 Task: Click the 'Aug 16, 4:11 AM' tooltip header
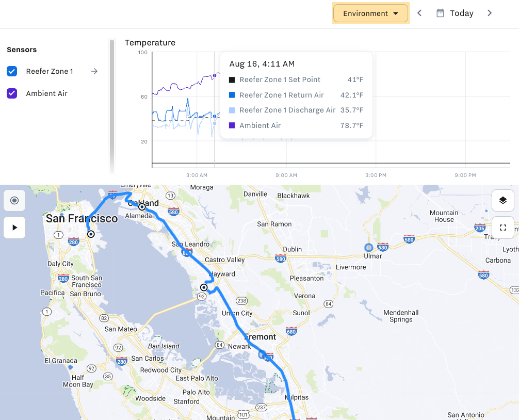[262, 64]
